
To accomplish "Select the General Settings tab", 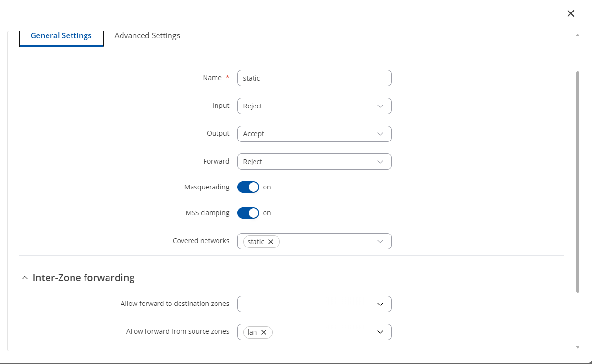I will tap(61, 36).
